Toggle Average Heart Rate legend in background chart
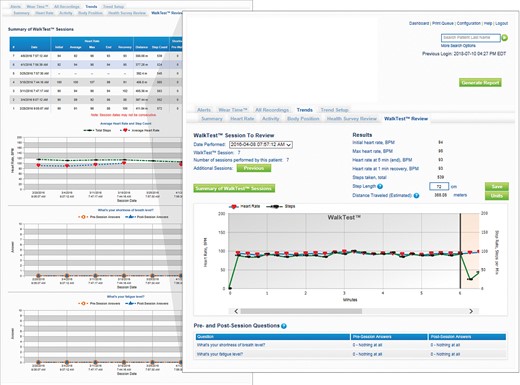This screenshot has height=385, width=520. [x=140, y=130]
